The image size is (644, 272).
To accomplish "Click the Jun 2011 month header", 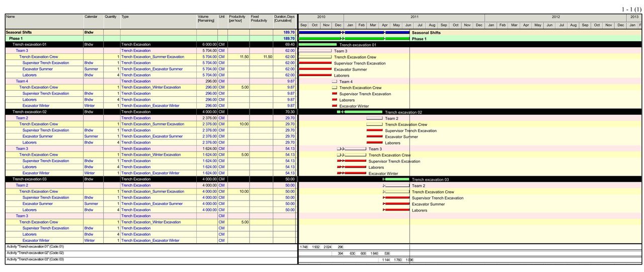I will tap(408, 25).
